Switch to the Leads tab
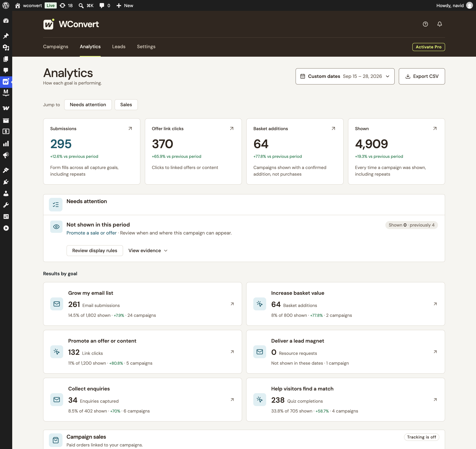The width and height of the screenshot is (476, 449). pyautogui.click(x=119, y=47)
